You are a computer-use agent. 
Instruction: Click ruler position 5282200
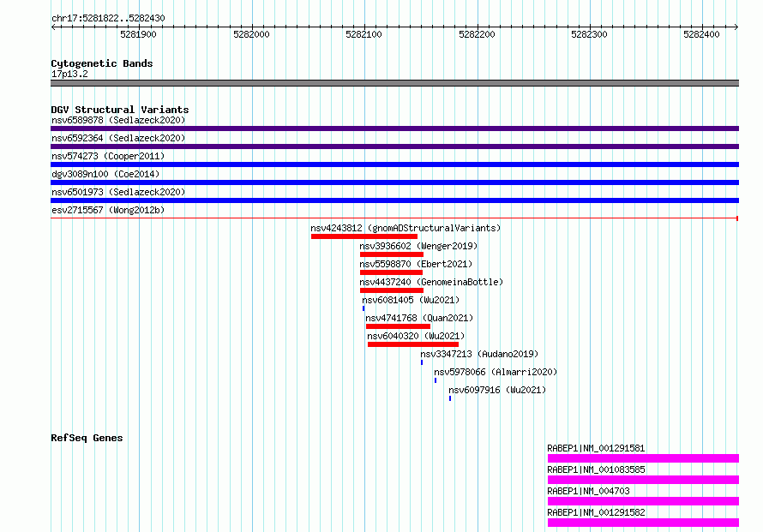click(477, 34)
